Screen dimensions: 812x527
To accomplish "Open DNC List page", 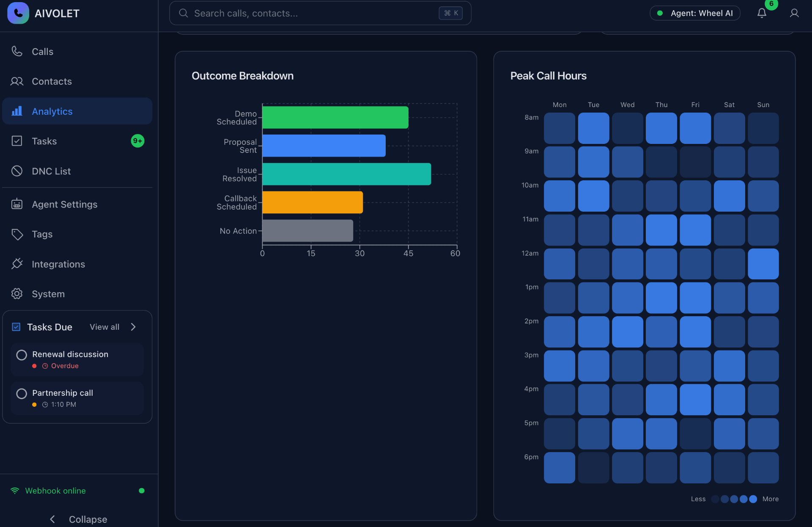I will point(77,171).
